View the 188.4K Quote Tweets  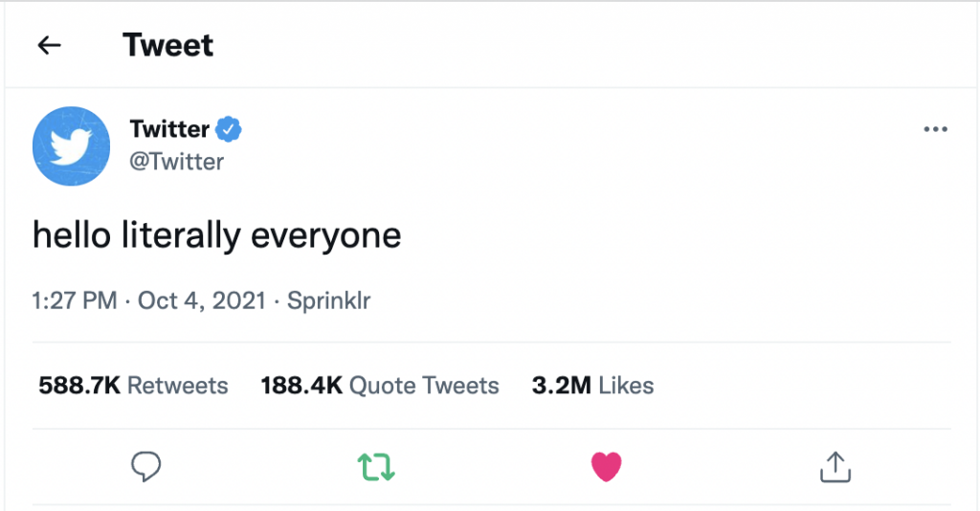(x=380, y=386)
